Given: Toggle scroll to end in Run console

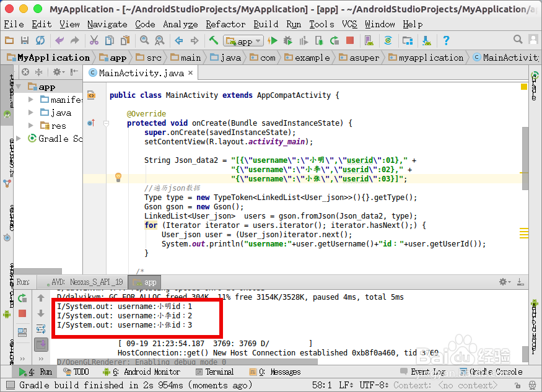Looking at the screenshot, I should tap(41, 344).
